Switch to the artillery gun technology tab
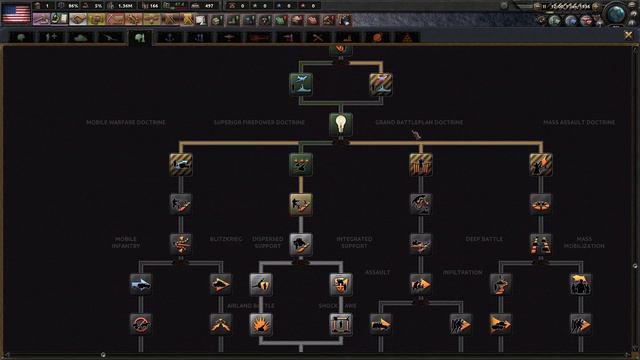640x360 pixels. click(x=111, y=38)
